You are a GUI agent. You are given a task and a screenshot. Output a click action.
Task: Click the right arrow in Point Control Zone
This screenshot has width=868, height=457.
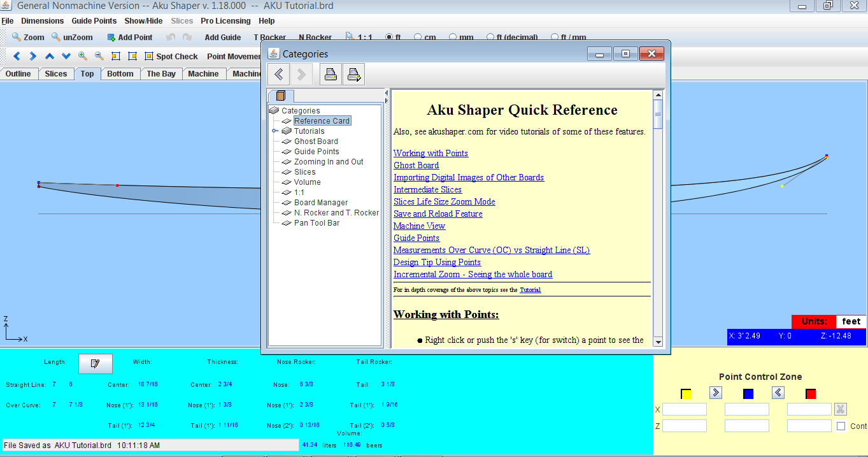[716, 393]
